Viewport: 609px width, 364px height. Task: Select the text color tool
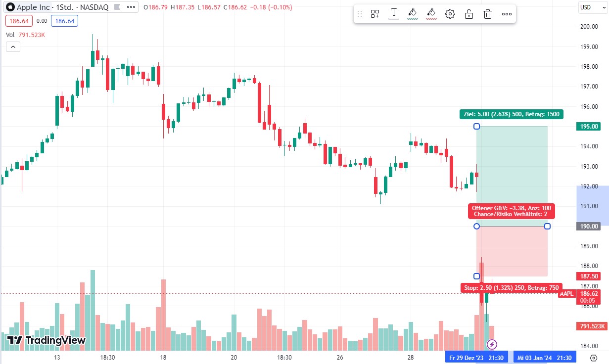click(394, 14)
